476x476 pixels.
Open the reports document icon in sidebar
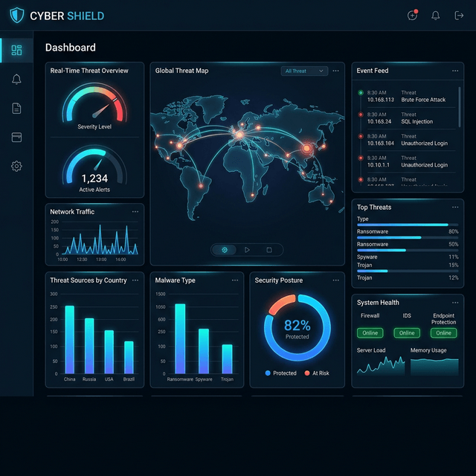(16, 108)
